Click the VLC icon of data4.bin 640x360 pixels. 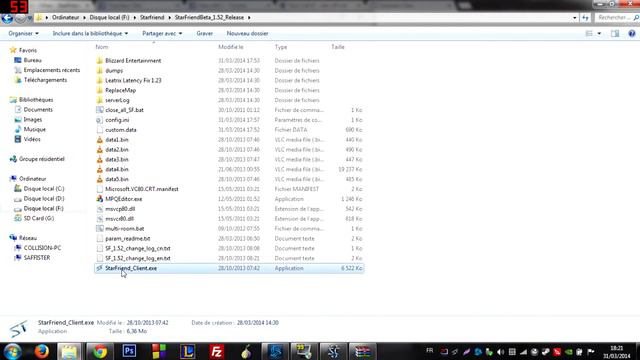tap(100, 169)
